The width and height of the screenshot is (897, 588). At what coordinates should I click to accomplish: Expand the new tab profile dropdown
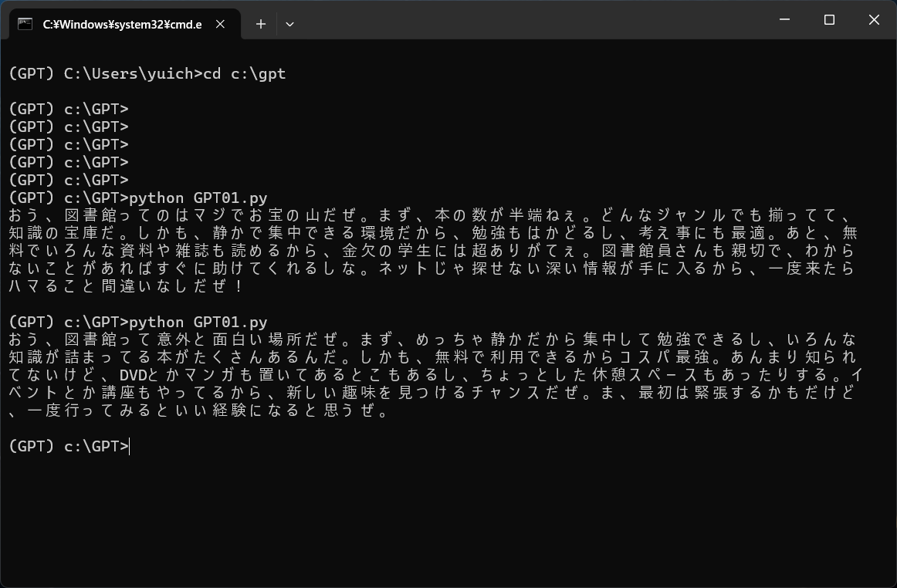coord(289,24)
